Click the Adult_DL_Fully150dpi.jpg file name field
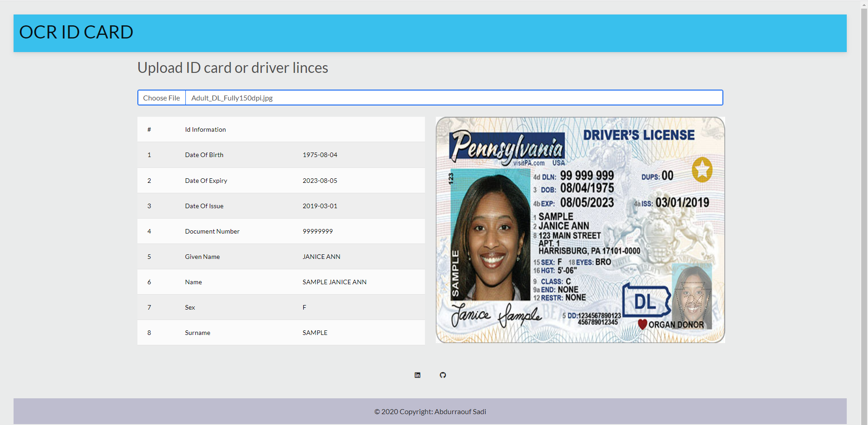 (231, 97)
